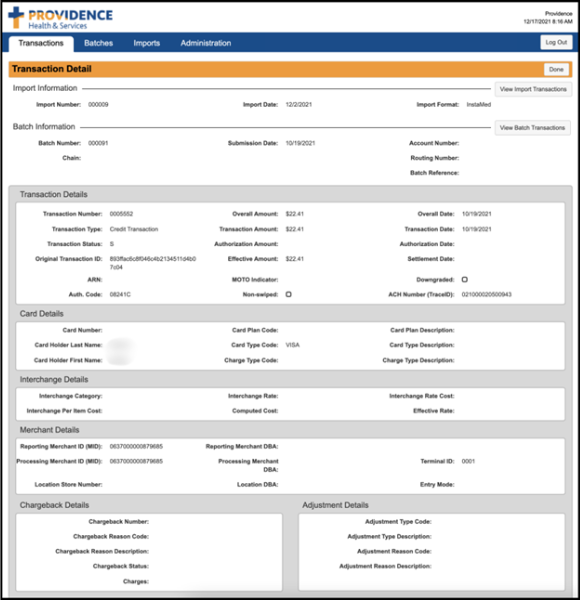The height and width of the screenshot is (600, 580).
Task: Select the Overall Amount $22.41 value
Action: pyautogui.click(x=295, y=214)
